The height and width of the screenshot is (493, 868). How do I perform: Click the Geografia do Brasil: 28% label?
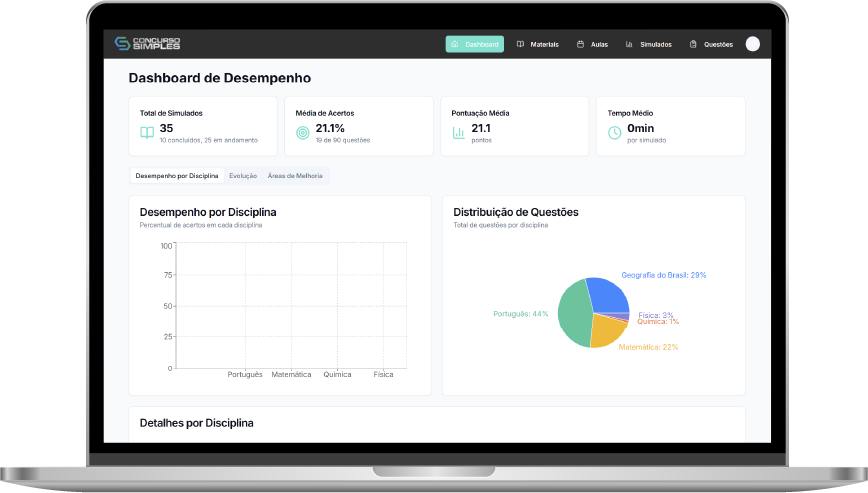point(663,275)
